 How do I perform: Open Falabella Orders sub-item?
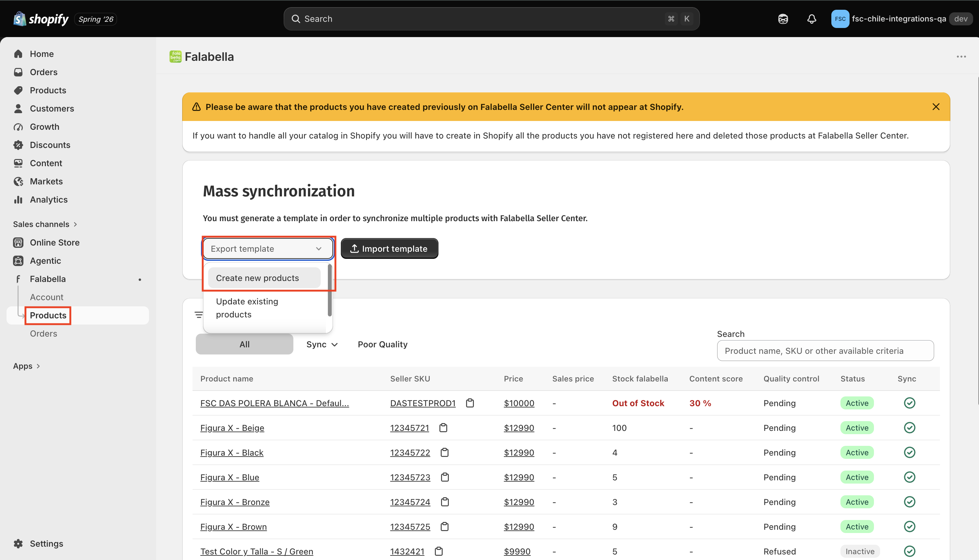coord(44,333)
